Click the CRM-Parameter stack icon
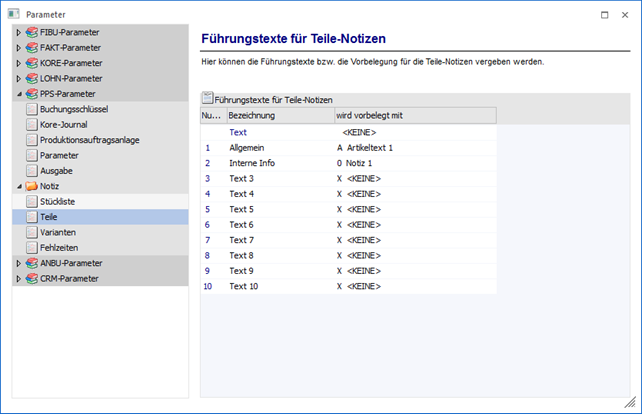This screenshot has width=642, height=414. (x=33, y=278)
